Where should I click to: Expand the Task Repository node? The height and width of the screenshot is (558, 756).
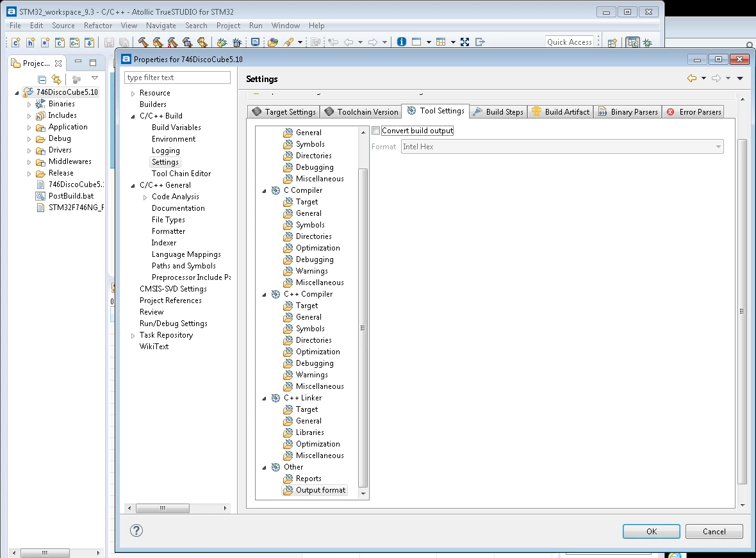click(133, 336)
